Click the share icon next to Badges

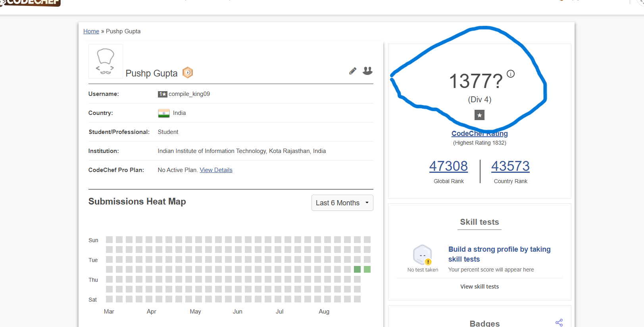[559, 322]
